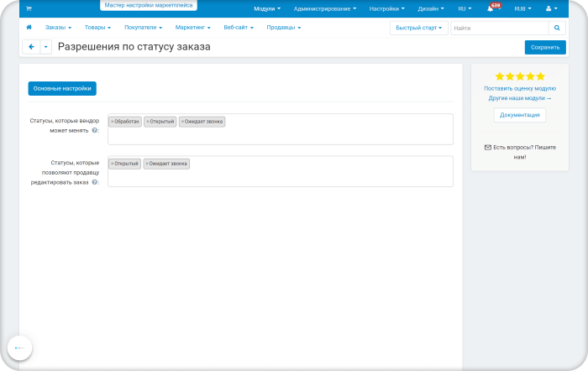This screenshot has width=588, height=371.
Task: Open the user profile icon menu
Action: point(552,8)
